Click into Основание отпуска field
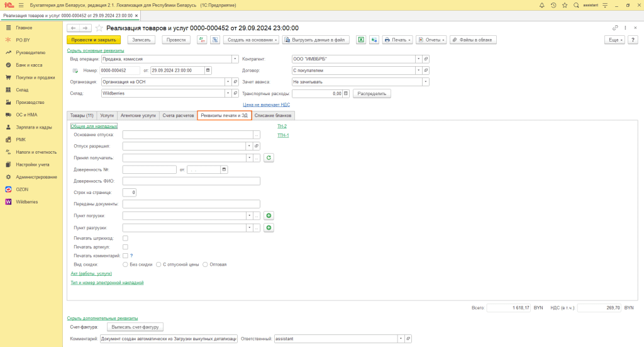The image size is (644, 347). click(187, 135)
